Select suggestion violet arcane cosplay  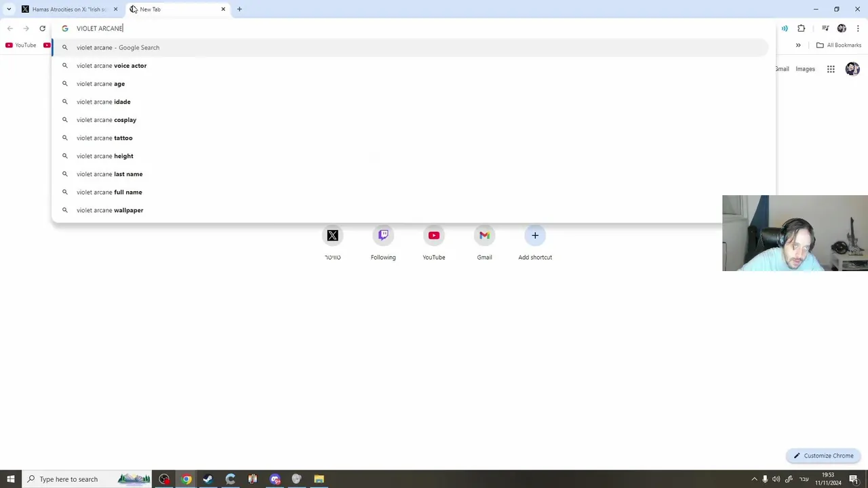410,120
